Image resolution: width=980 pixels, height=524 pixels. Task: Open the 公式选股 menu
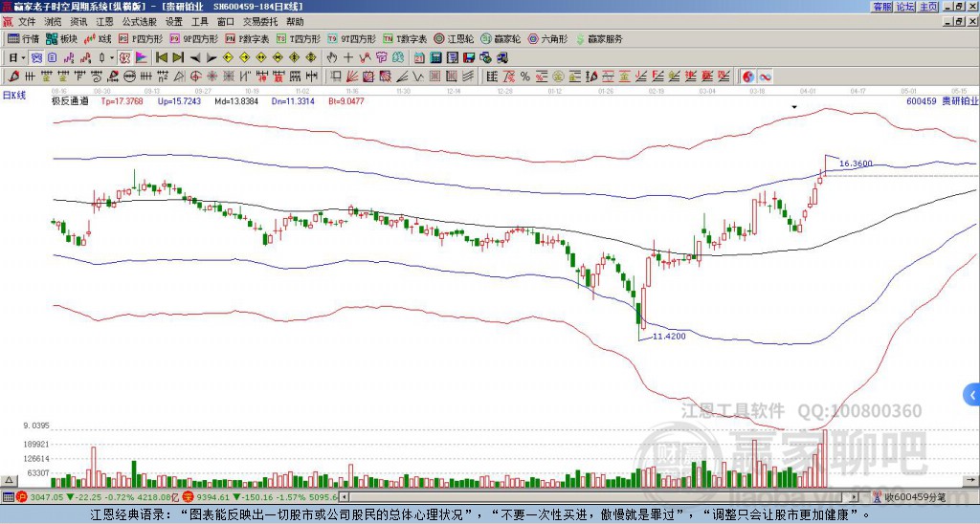[140, 22]
